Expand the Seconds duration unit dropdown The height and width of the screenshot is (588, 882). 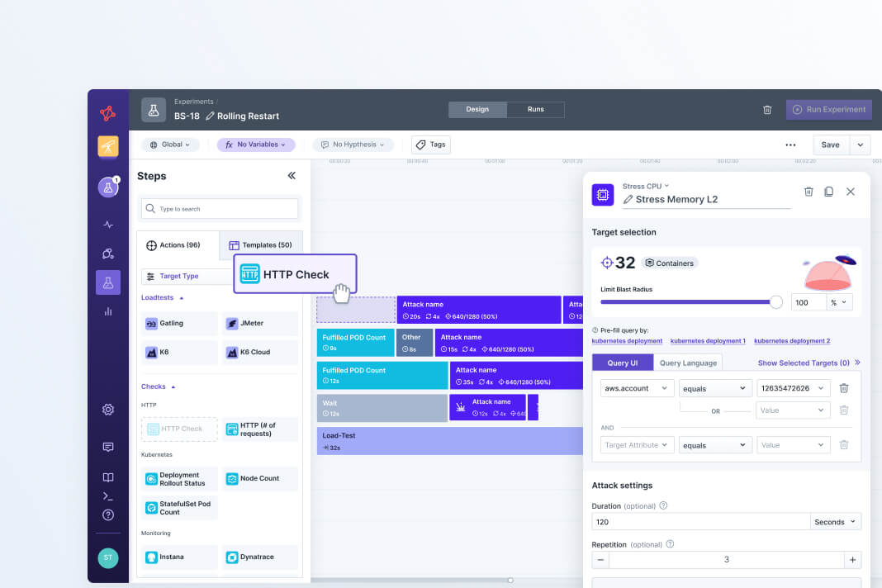pos(836,522)
